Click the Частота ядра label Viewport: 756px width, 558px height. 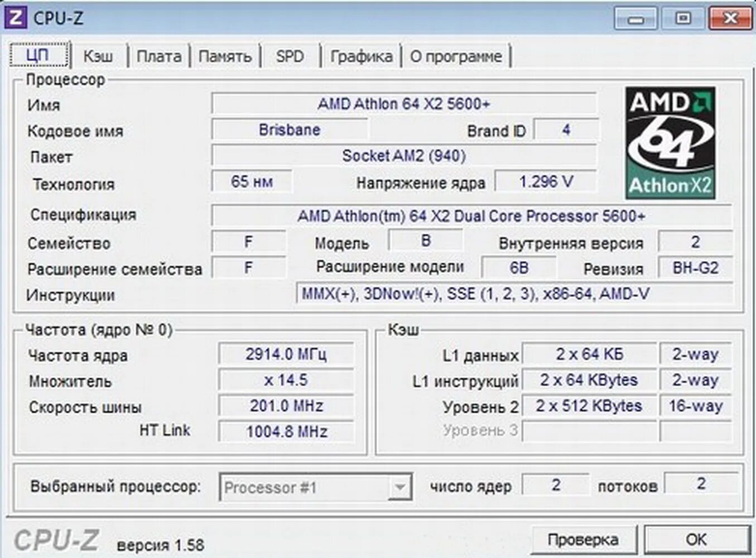click(78, 355)
